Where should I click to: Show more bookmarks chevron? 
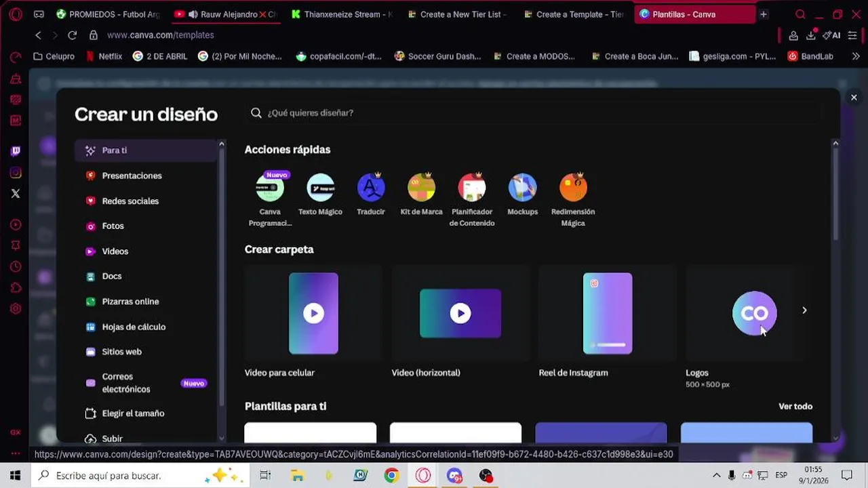855,56
